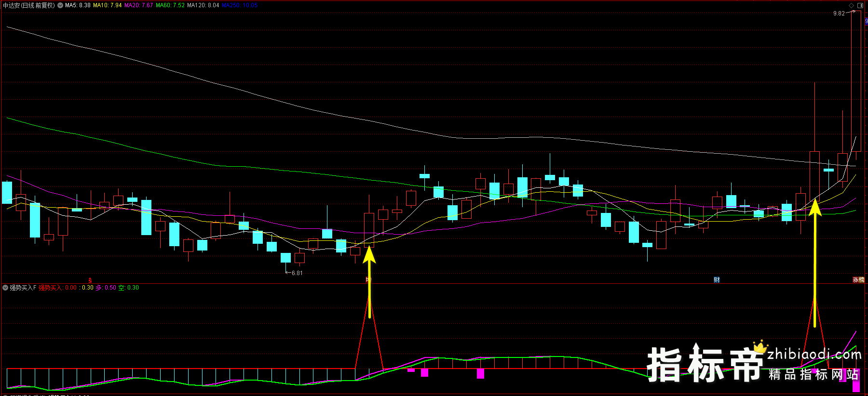Click the red 强势买入: 0.00 value

(x=58, y=288)
